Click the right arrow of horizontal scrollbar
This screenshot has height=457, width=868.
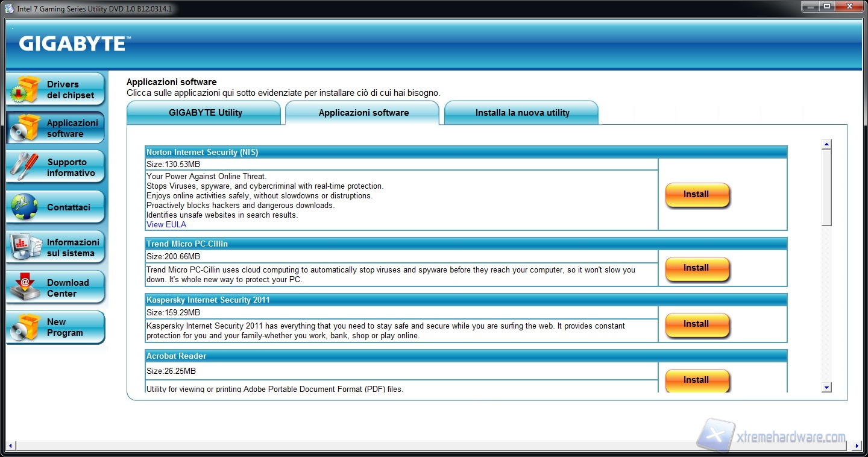[x=857, y=446]
